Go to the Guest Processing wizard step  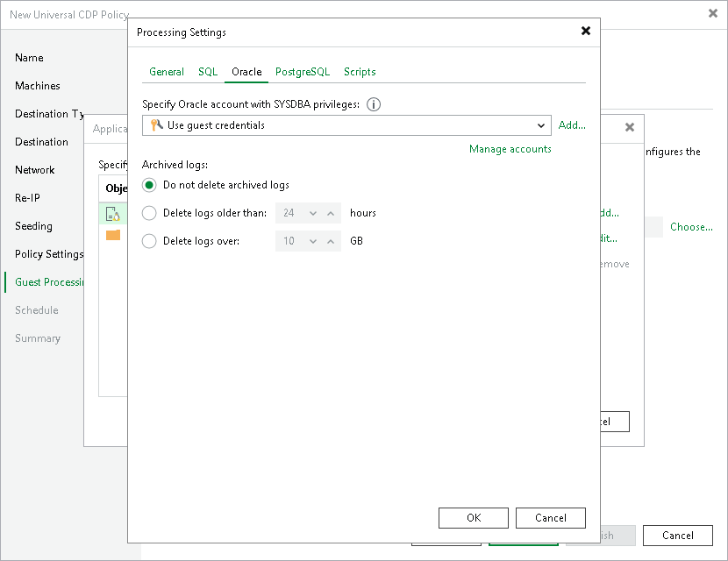pyautogui.click(x=49, y=282)
